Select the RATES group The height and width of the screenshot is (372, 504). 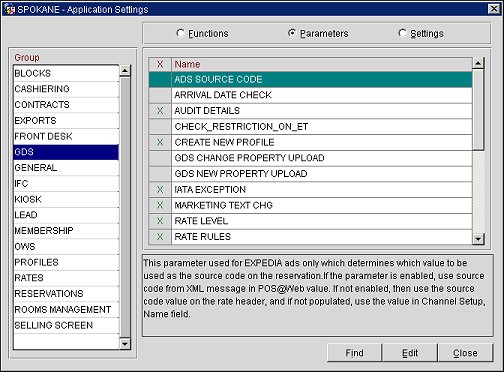click(66, 278)
